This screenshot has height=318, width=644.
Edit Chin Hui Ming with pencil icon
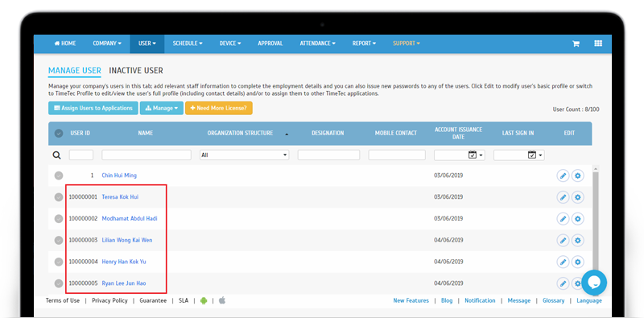coord(563,176)
